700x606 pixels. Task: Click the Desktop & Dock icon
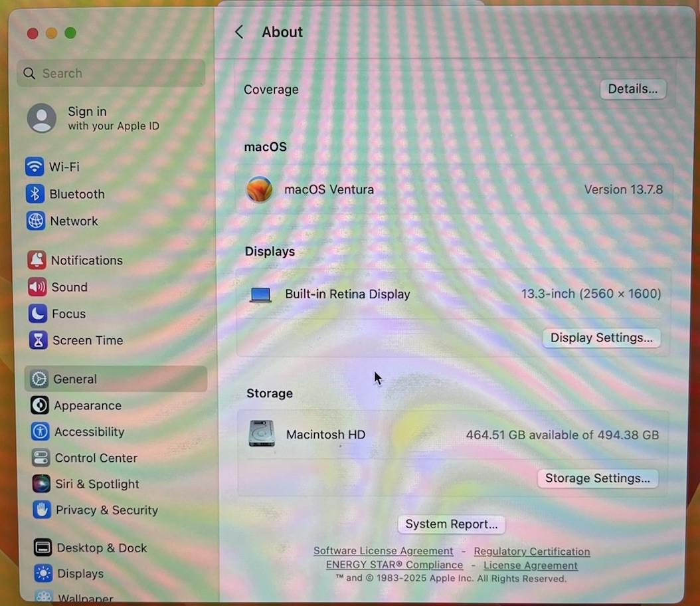tap(43, 547)
